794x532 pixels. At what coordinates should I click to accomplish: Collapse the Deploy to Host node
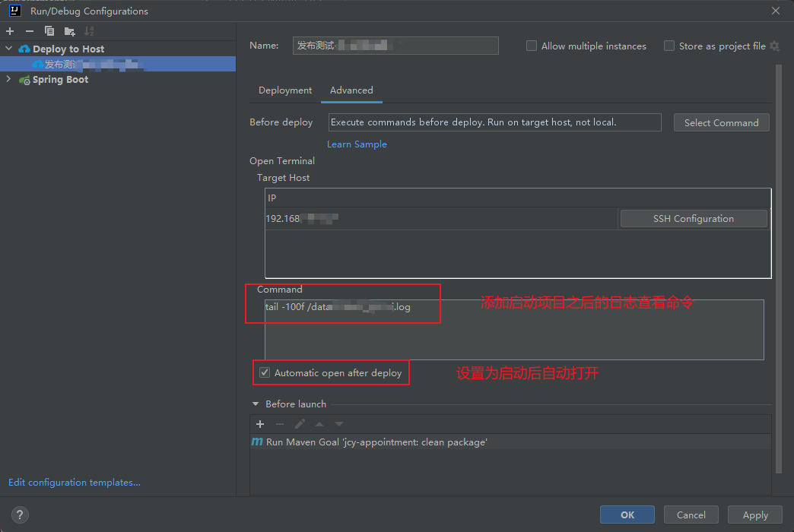coord(8,49)
